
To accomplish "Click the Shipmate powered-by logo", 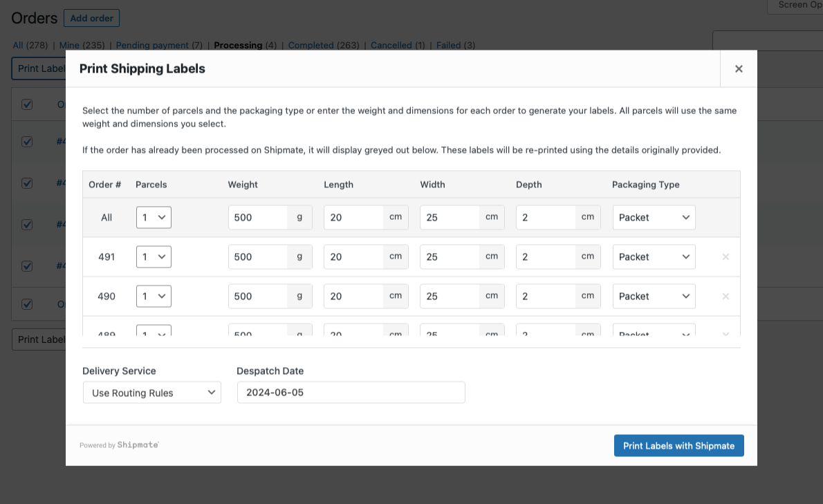I will (138, 445).
